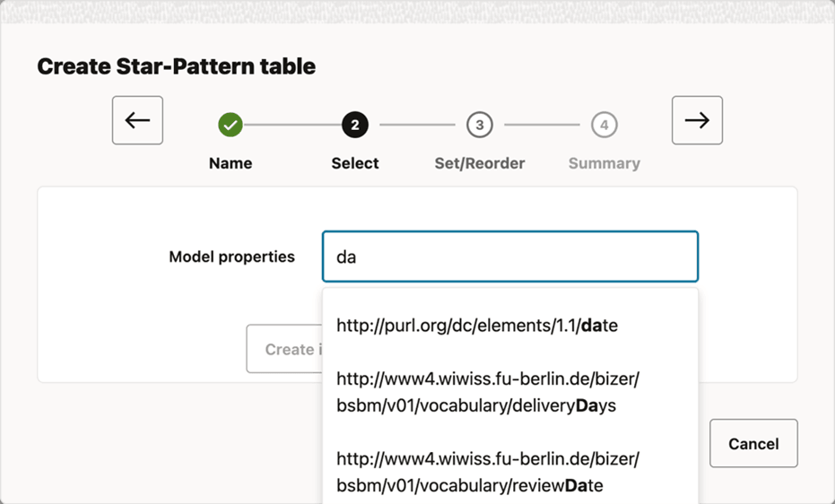
Task: Click the connector line between steps 3 and 4
Action: click(x=542, y=125)
